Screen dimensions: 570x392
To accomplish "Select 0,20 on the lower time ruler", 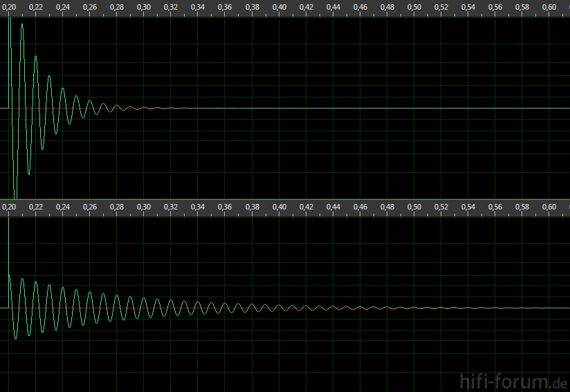I will (9, 207).
